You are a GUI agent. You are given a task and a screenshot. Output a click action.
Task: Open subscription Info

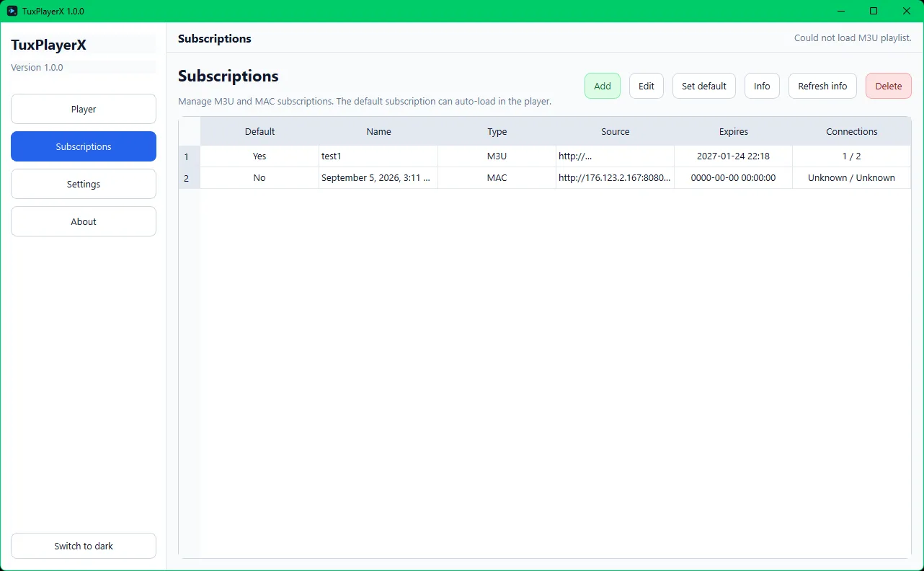(762, 86)
